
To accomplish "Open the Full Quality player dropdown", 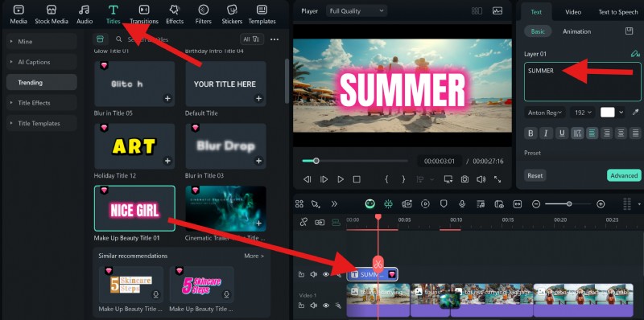I will coord(357,11).
